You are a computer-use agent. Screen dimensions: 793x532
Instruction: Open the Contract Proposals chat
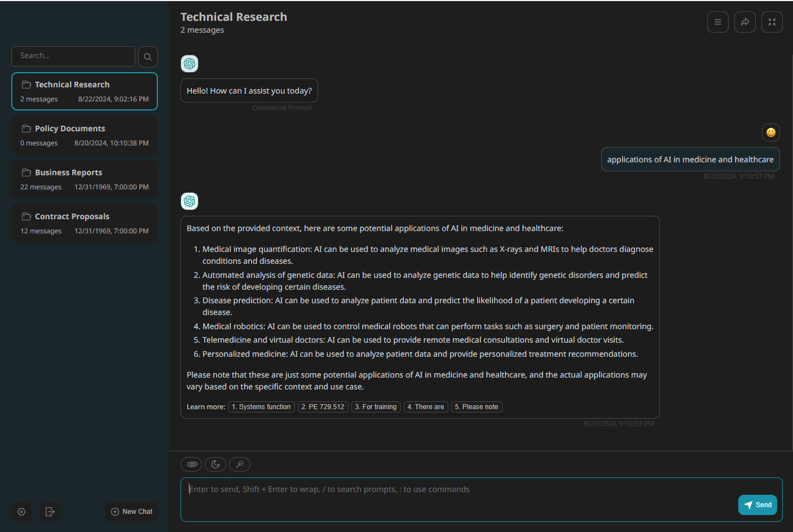click(85, 223)
